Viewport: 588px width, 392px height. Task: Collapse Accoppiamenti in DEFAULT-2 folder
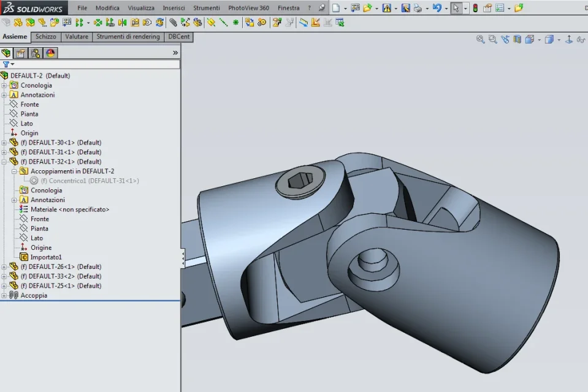[x=14, y=171]
